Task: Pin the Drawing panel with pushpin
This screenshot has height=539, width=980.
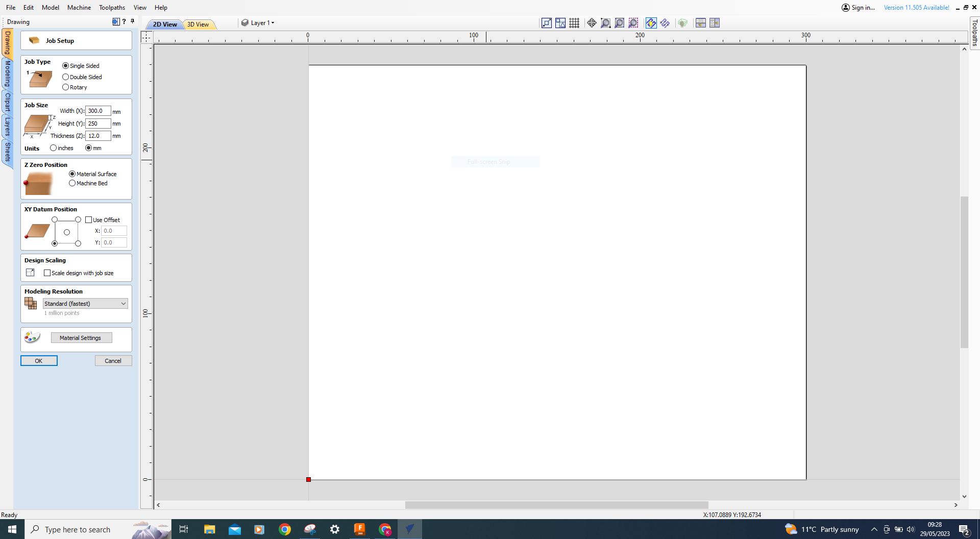Action: tap(133, 21)
